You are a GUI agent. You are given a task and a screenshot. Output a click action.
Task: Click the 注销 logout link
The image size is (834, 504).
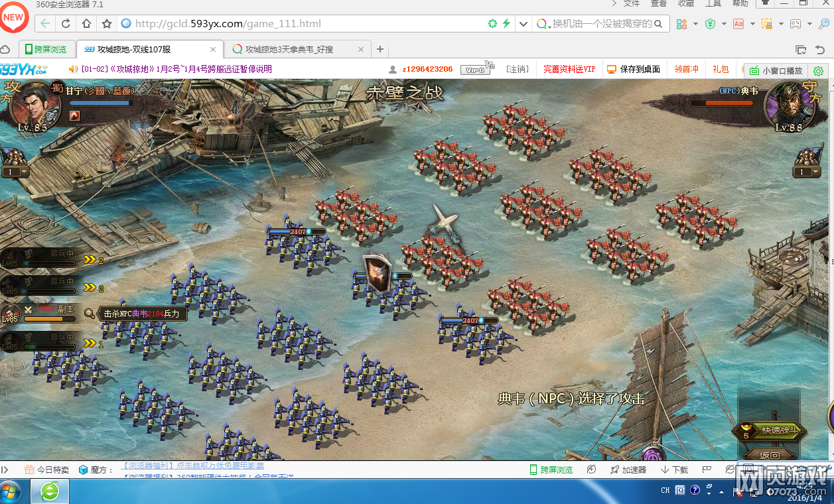(x=517, y=69)
